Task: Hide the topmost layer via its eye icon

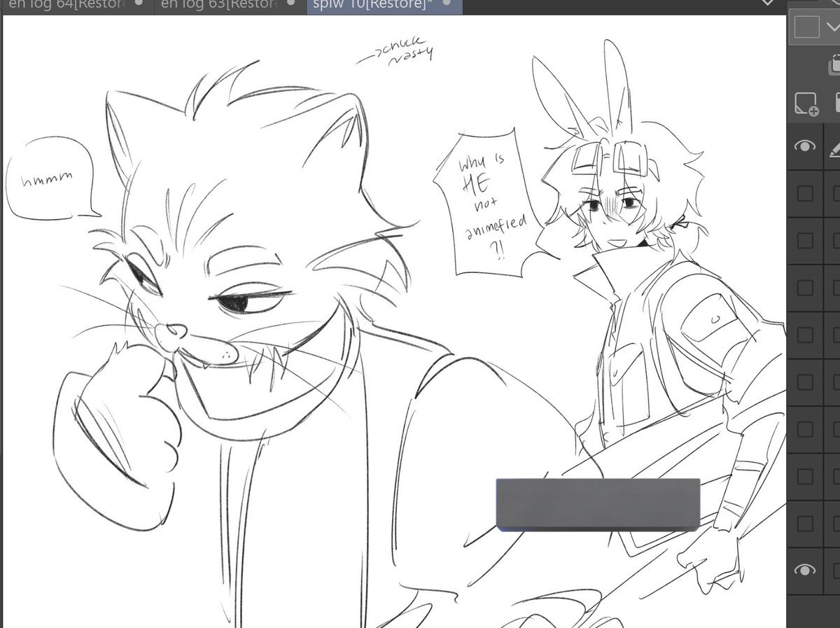Action: 806,146
